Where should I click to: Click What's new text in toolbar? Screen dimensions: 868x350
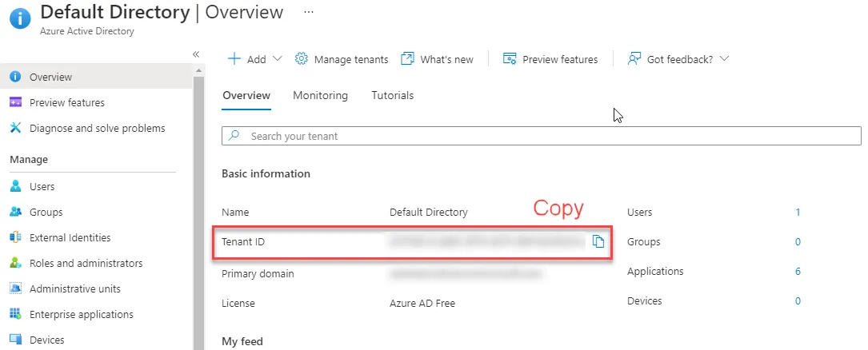[446, 59]
